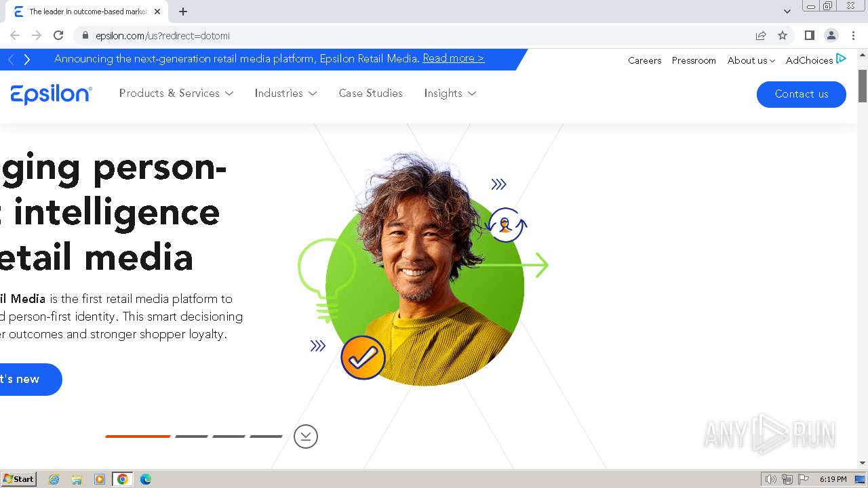Viewport: 868px width, 488px height.
Task: Open the Windows Start menu
Action: 18,479
